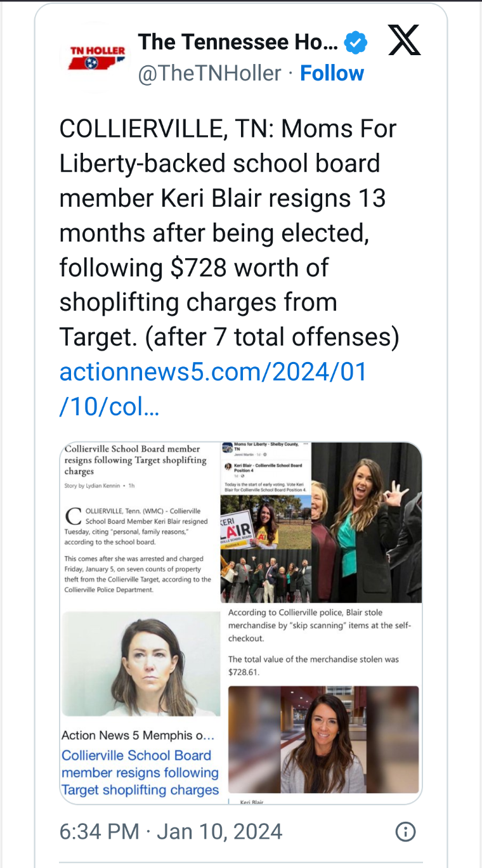
Task: Open the Moms for Liberty Facebook post screenshot
Action: click(266, 468)
